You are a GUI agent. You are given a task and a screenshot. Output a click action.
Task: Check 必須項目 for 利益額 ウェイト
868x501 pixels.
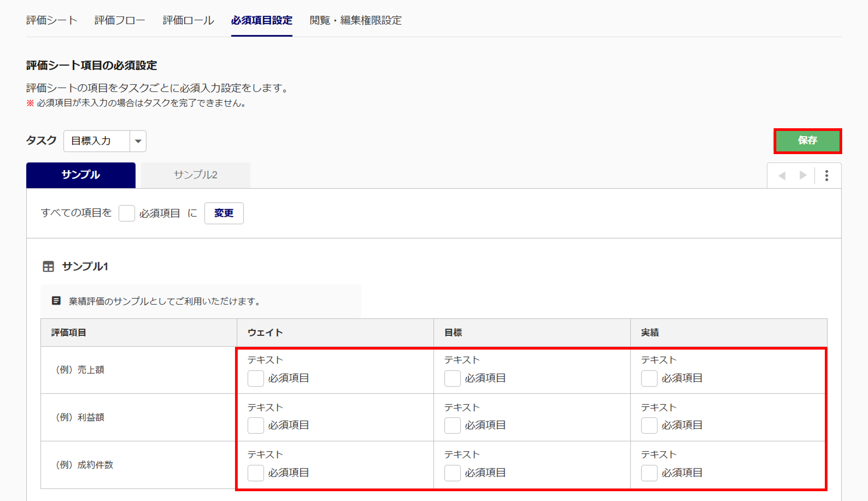click(256, 426)
